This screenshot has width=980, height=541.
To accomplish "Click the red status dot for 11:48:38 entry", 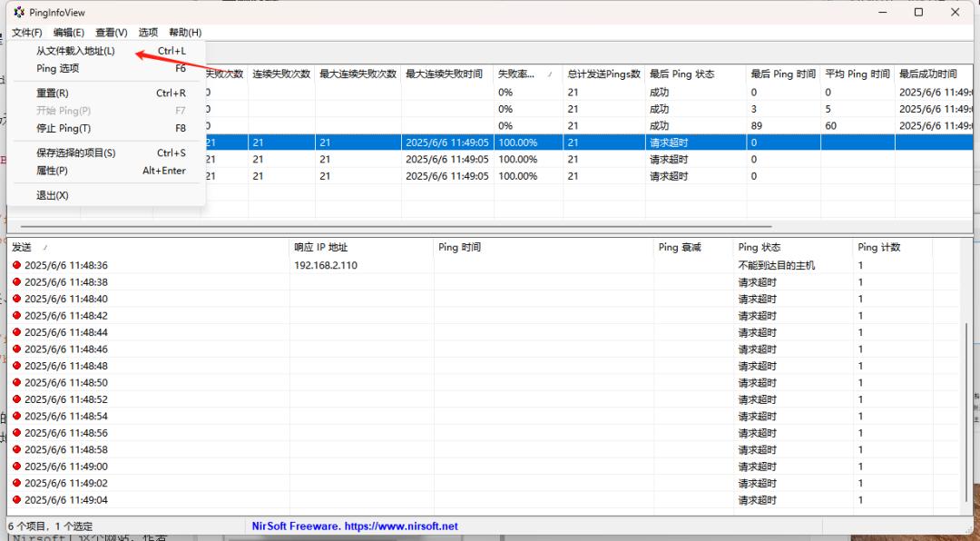I will click(x=17, y=282).
